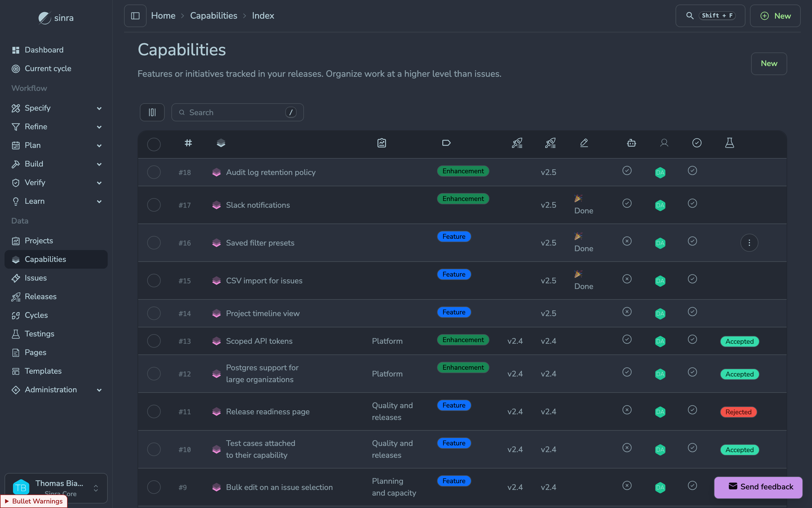Click the DA avatar on Audit log row
The width and height of the screenshot is (812, 508).
click(x=660, y=172)
